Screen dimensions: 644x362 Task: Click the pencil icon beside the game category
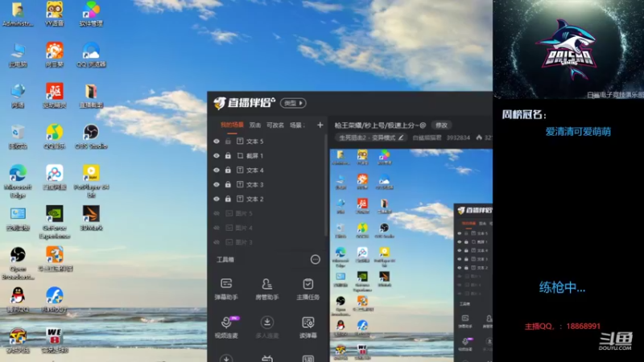point(401,138)
